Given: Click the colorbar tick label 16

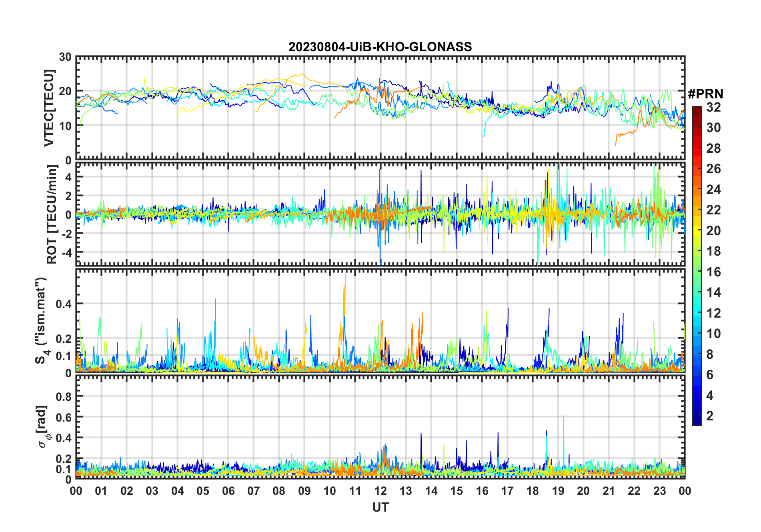Looking at the screenshot, I should [x=713, y=272].
